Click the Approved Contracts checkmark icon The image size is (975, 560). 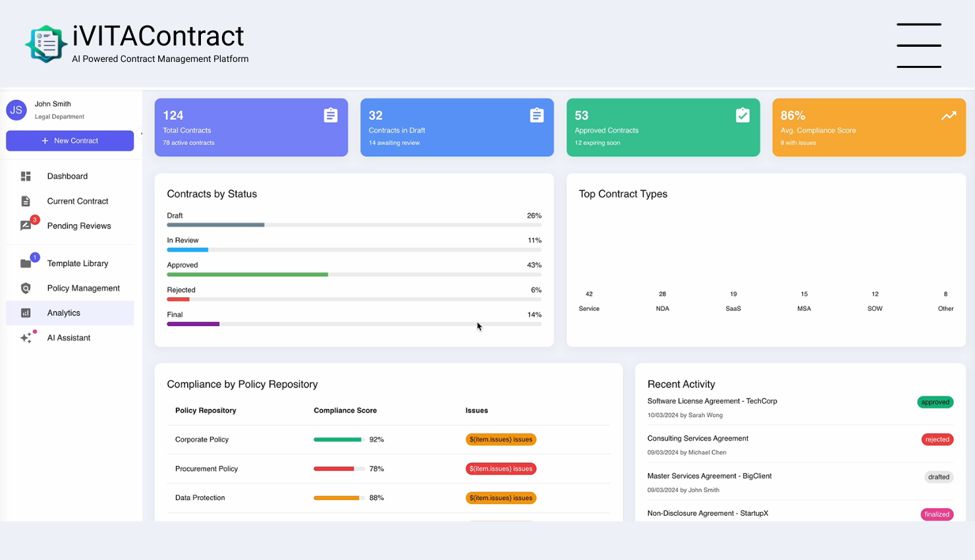(x=742, y=115)
